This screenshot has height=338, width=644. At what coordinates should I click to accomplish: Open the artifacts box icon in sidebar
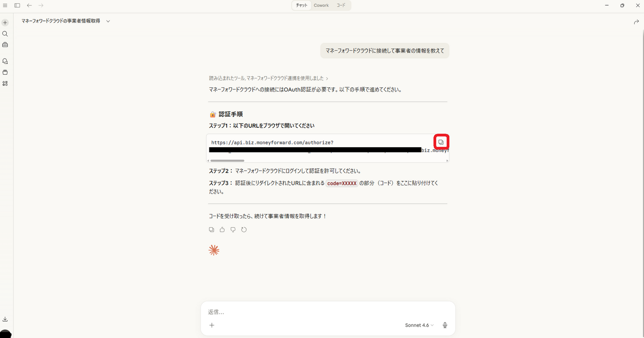(x=5, y=72)
